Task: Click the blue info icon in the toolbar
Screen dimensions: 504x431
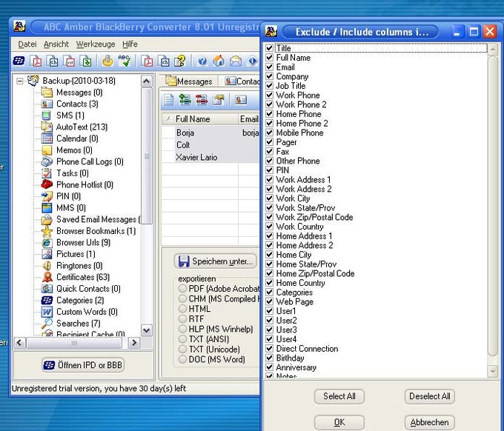Action: click(x=252, y=61)
